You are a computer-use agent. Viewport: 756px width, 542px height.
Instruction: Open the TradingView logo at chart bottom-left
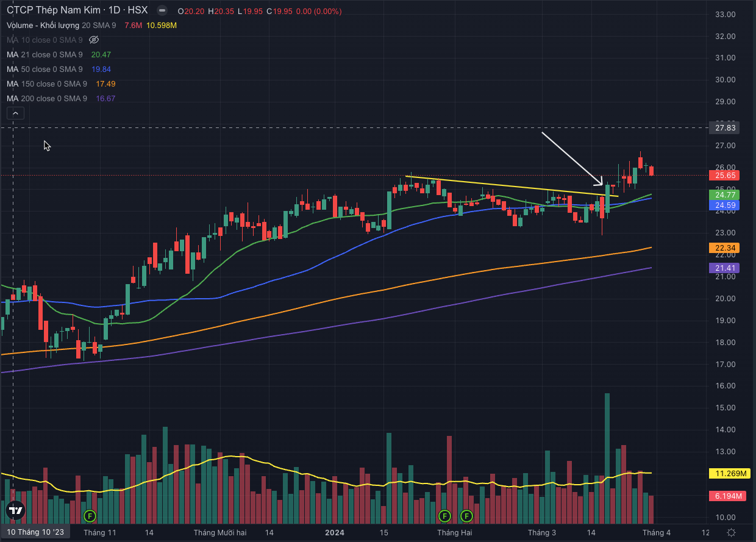pyautogui.click(x=15, y=511)
